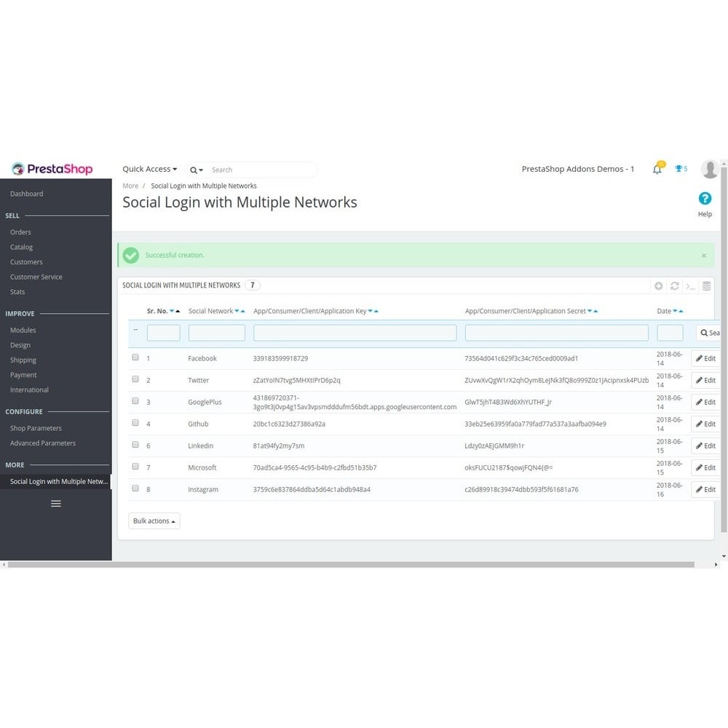This screenshot has height=728, width=728.
Task: Open Orders menu item
Action: 20,232
